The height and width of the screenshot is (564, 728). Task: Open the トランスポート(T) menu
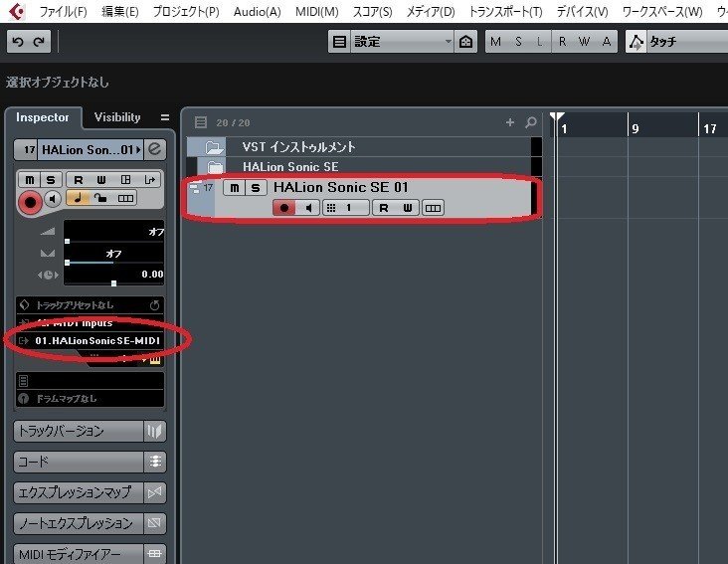(x=505, y=12)
